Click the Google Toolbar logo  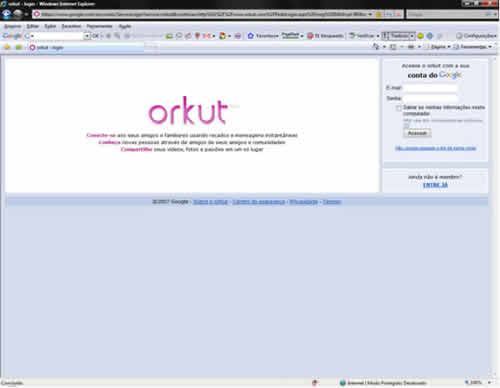[x=12, y=36]
